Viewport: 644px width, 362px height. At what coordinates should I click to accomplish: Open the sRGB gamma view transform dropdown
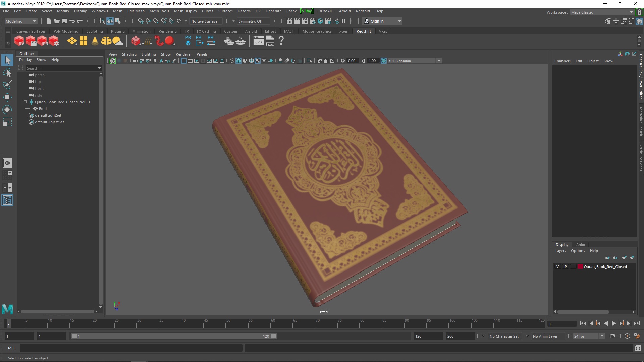pyautogui.click(x=415, y=61)
